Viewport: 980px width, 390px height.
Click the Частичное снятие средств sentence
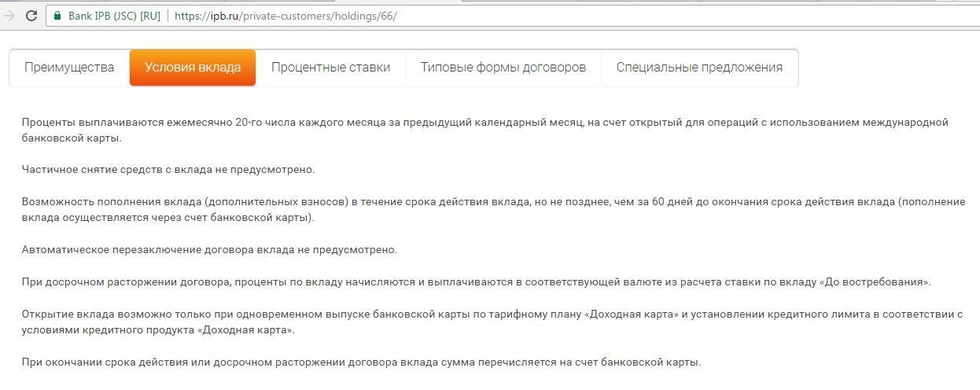pos(168,170)
